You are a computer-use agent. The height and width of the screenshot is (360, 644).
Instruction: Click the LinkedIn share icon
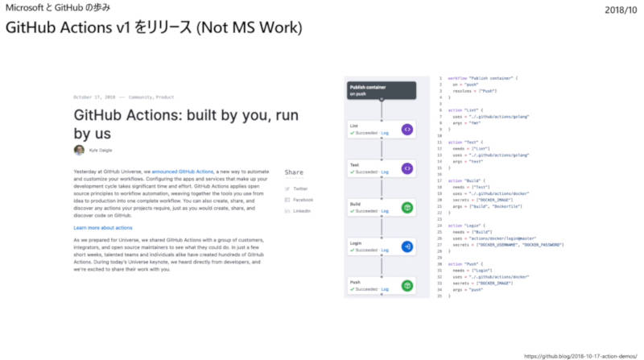click(x=287, y=211)
